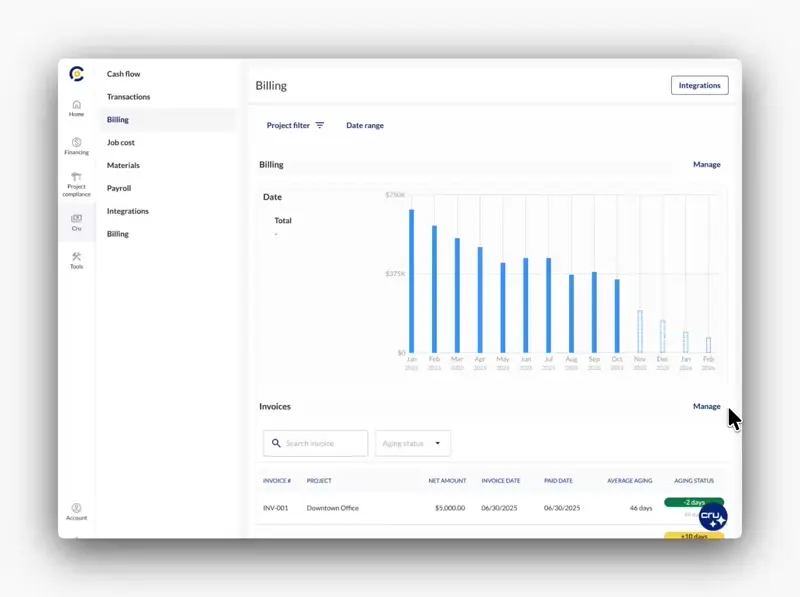Viewport: 800px width, 597px height.
Task: Open the Transactions menu item
Action: (129, 97)
